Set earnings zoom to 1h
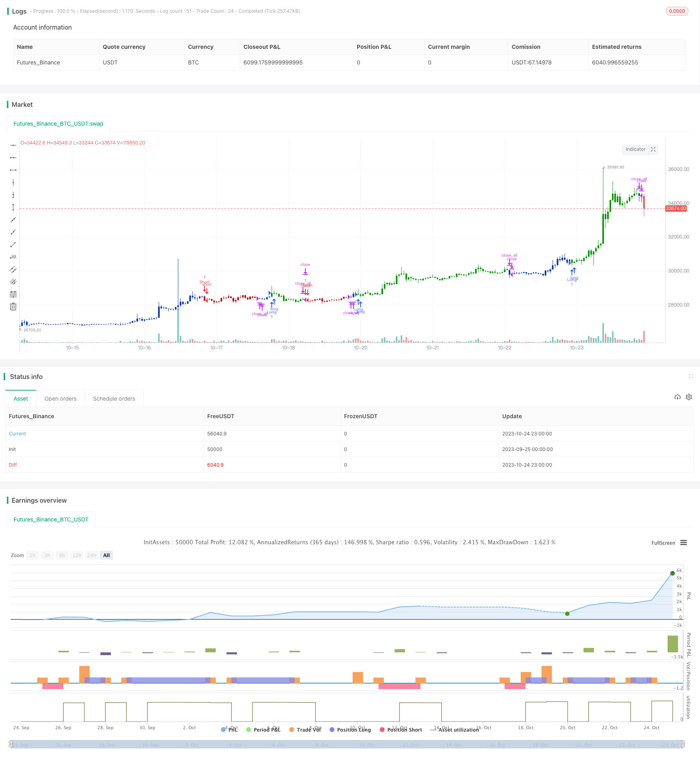700x760 pixels. tap(32, 555)
